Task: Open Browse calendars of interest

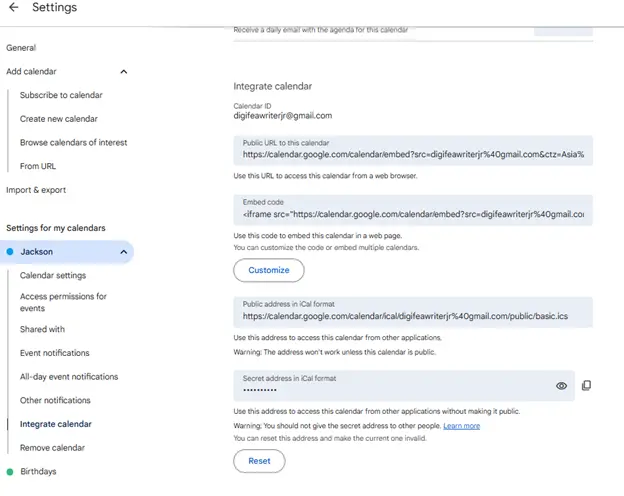Action: (74, 143)
